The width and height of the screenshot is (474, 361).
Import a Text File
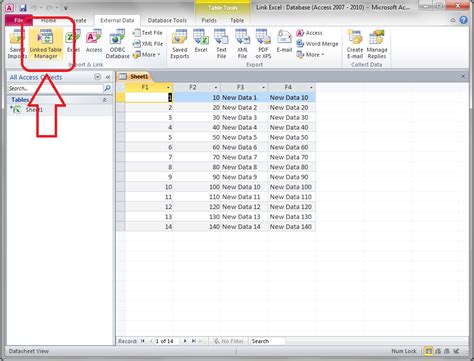tap(148, 33)
